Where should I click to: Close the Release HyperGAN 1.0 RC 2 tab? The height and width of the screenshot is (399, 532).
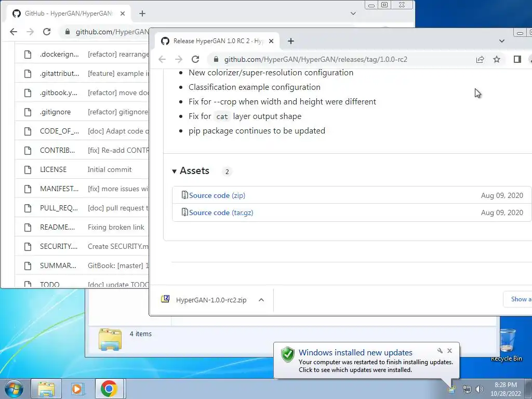click(271, 41)
